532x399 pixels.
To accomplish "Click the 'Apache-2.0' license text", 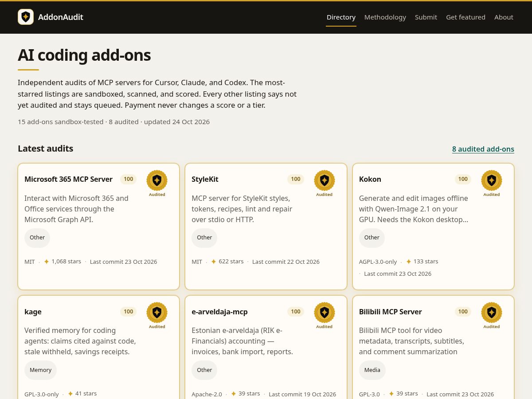I will tap(207, 394).
